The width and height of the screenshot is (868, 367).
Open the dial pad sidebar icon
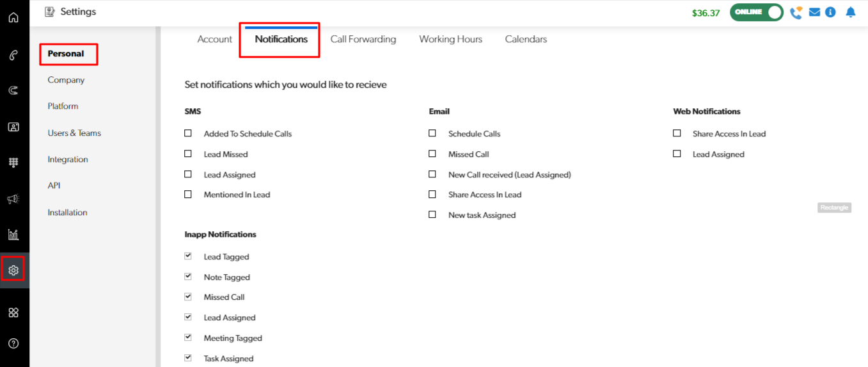click(13, 163)
